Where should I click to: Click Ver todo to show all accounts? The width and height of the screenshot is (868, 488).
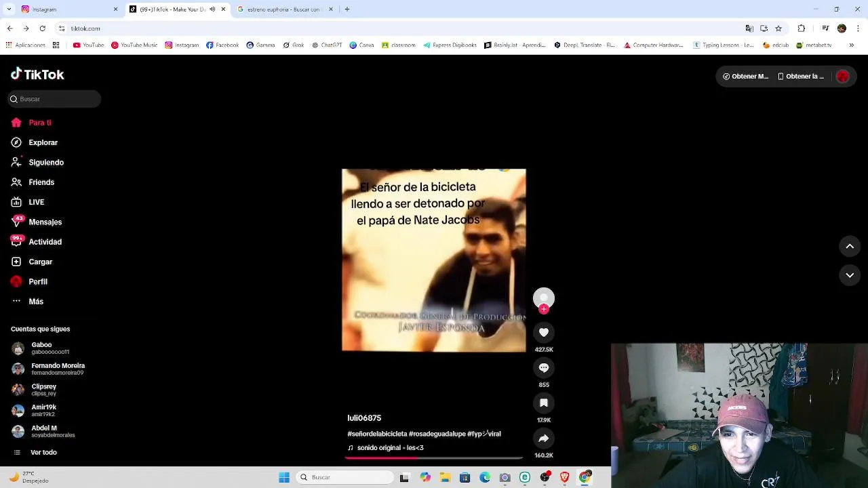(35, 452)
